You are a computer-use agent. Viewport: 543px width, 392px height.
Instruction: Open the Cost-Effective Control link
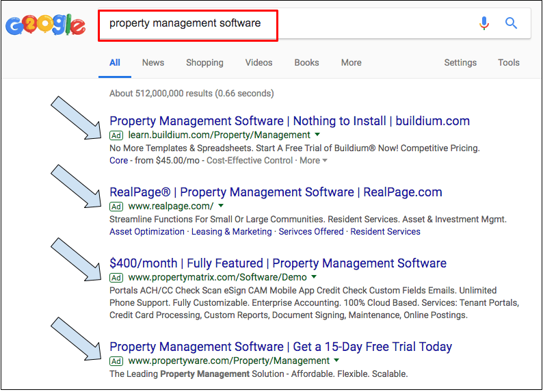pyautogui.click(x=250, y=160)
